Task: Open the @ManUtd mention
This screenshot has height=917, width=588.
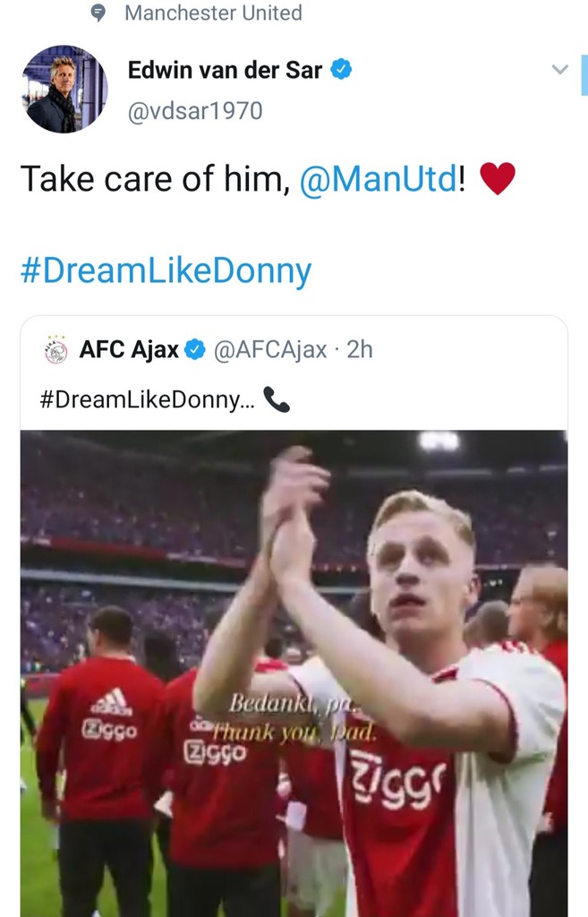Action: (378, 179)
